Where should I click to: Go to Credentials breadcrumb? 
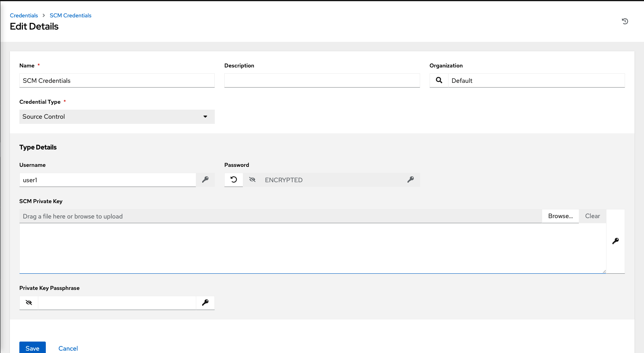pyautogui.click(x=24, y=15)
